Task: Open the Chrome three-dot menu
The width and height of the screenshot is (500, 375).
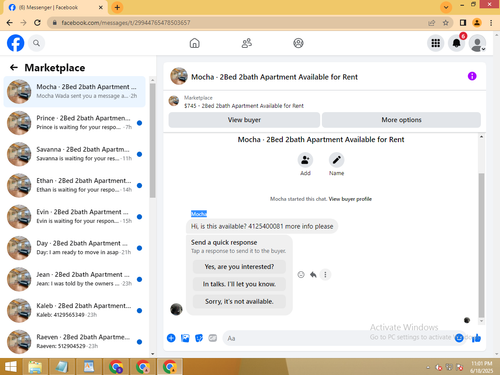Action: (491, 23)
